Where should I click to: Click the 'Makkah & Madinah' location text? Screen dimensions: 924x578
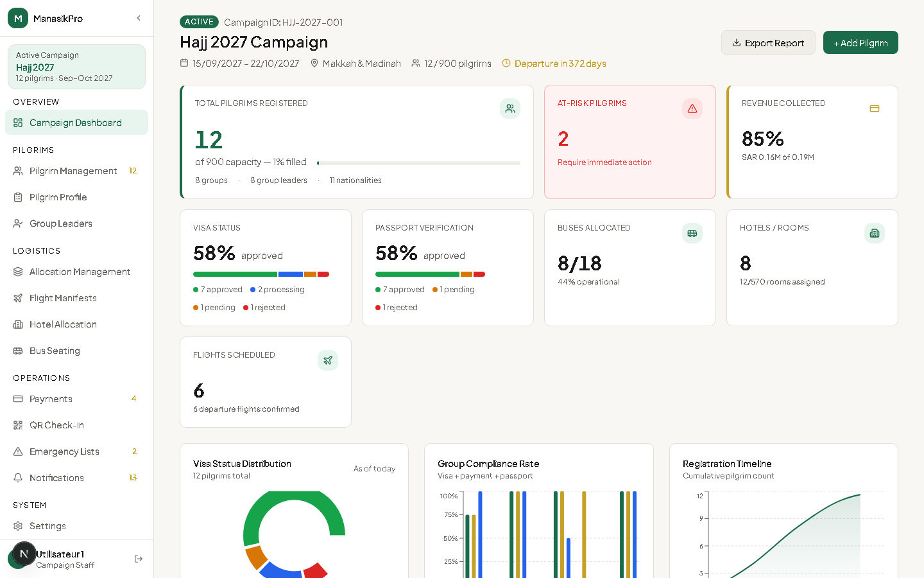click(362, 64)
